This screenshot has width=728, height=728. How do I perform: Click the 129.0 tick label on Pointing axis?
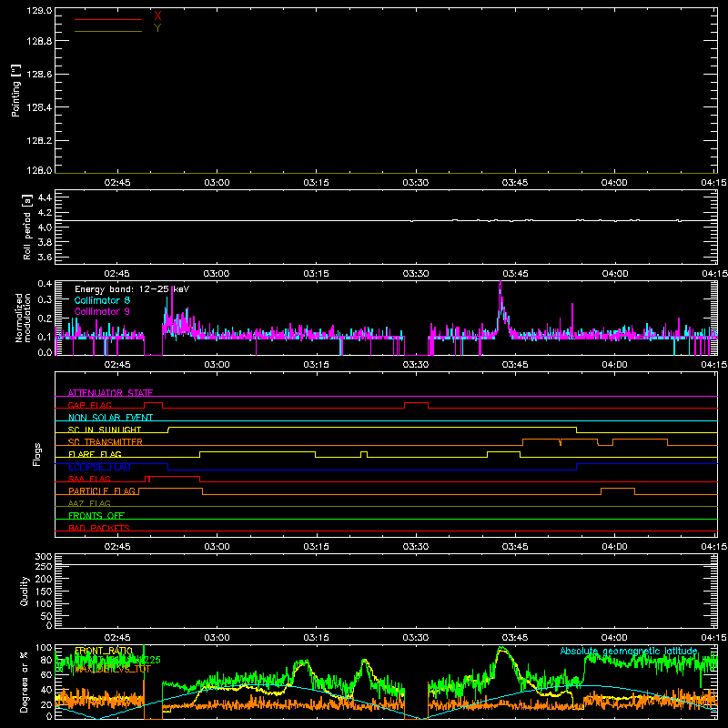pos(39,10)
